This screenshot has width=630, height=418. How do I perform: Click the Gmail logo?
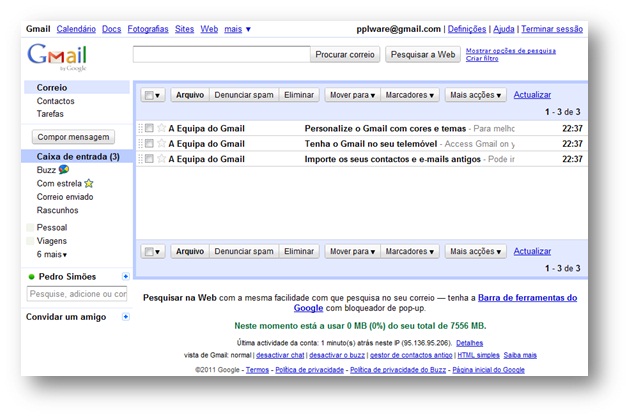pyautogui.click(x=57, y=56)
